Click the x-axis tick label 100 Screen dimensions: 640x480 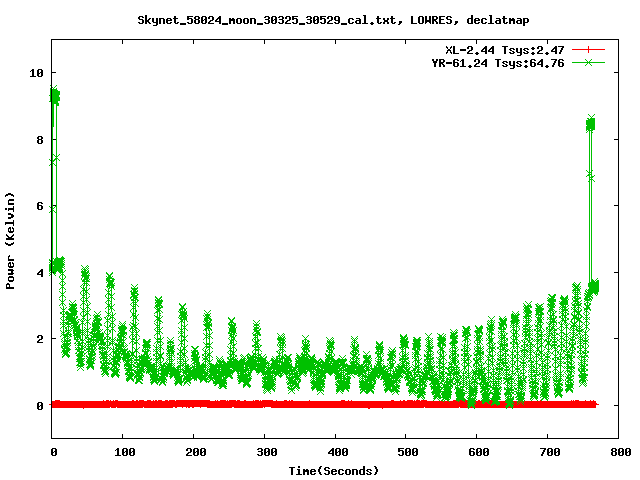tap(124, 452)
